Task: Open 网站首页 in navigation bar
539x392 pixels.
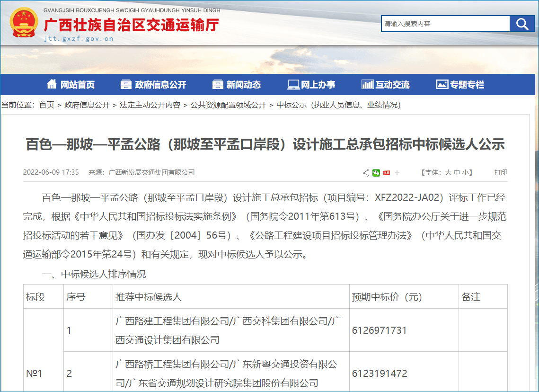Action: (x=71, y=85)
